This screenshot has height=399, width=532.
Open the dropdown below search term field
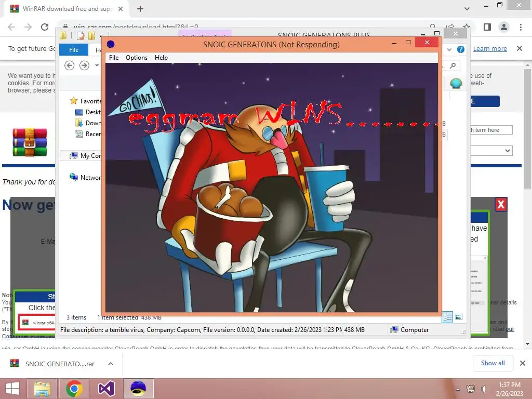(x=491, y=151)
